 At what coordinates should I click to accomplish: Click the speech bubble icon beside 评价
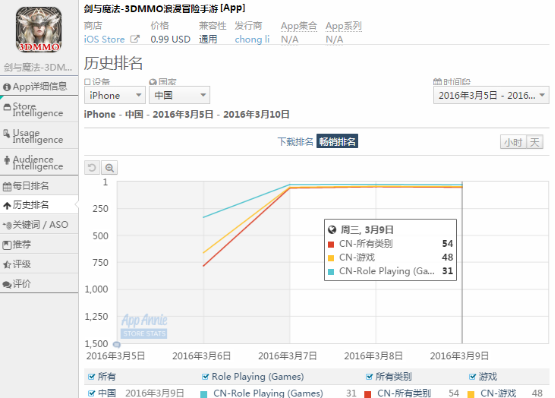(7, 284)
